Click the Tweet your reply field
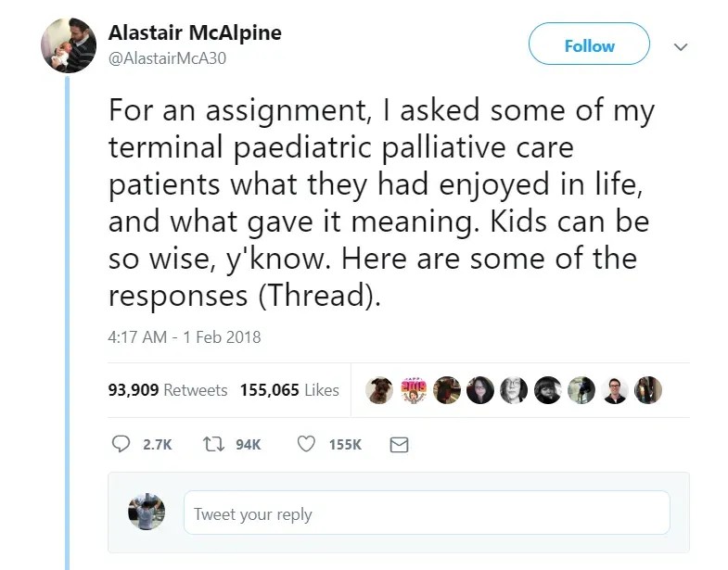The height and width of the screenshot is (570, 728). point(427,513)
